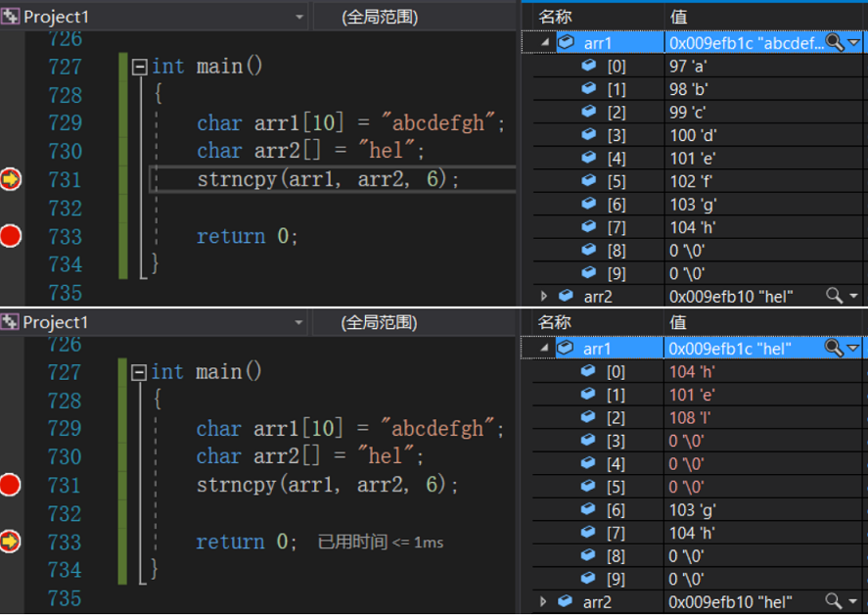Open the Project1 dropdown in bottom editor
This screenshot has width=868, height=615.
pos(298,322)
